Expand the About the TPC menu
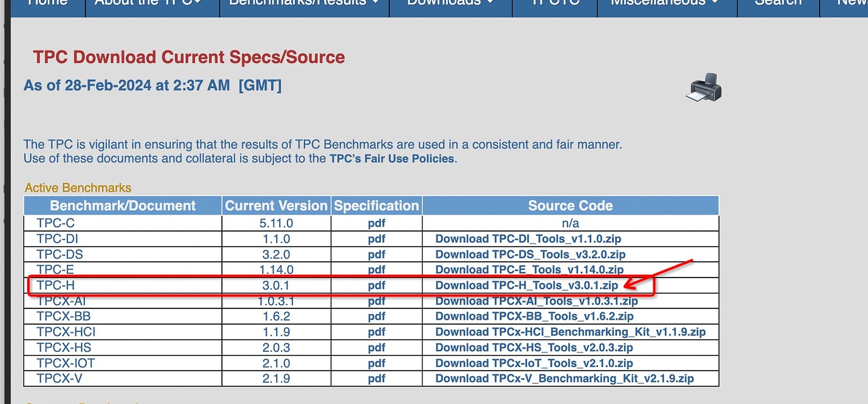The width and height of the screenshot is (868, 404). [151, 4]
